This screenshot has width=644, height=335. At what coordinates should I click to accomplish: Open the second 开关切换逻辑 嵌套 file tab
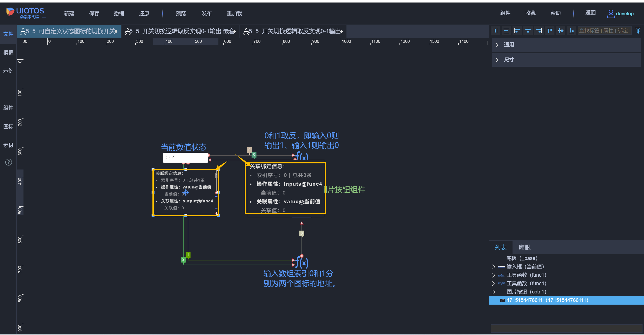point(180,31)
